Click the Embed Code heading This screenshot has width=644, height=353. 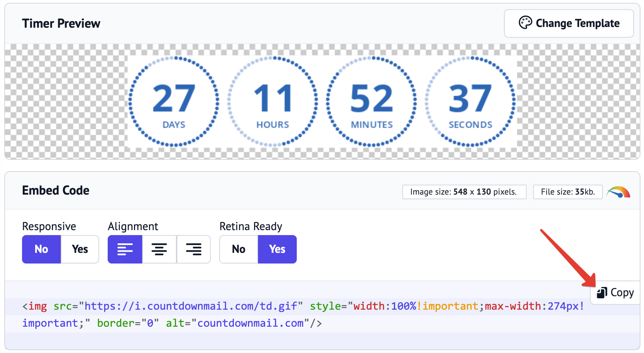point(56,190)
